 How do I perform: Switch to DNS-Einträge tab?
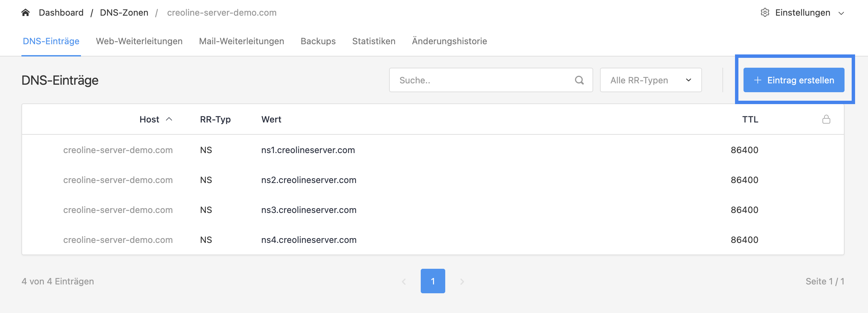(51, 41)
